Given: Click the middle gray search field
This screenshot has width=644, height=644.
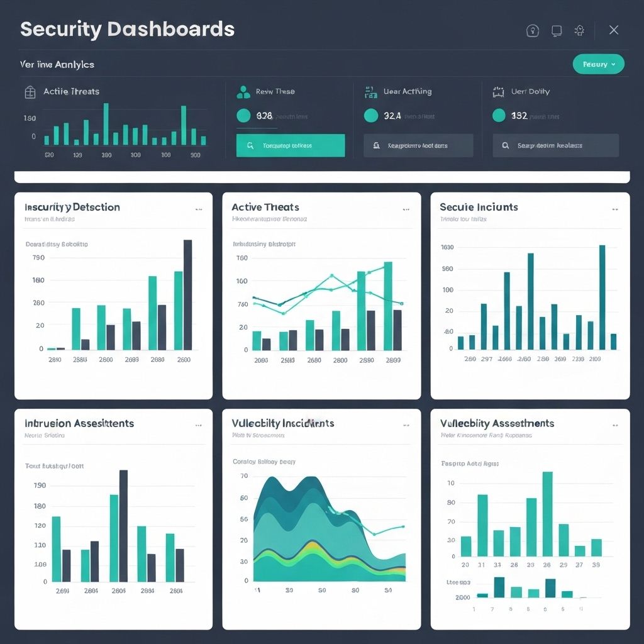Looking at the screenshot, I should pos(418,145).
